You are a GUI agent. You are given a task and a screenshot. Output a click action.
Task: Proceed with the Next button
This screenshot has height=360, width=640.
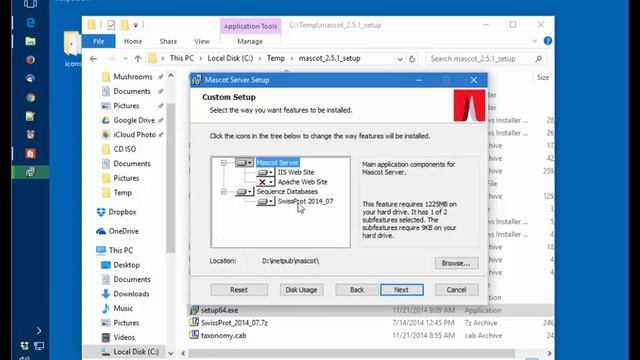point(402,290)
